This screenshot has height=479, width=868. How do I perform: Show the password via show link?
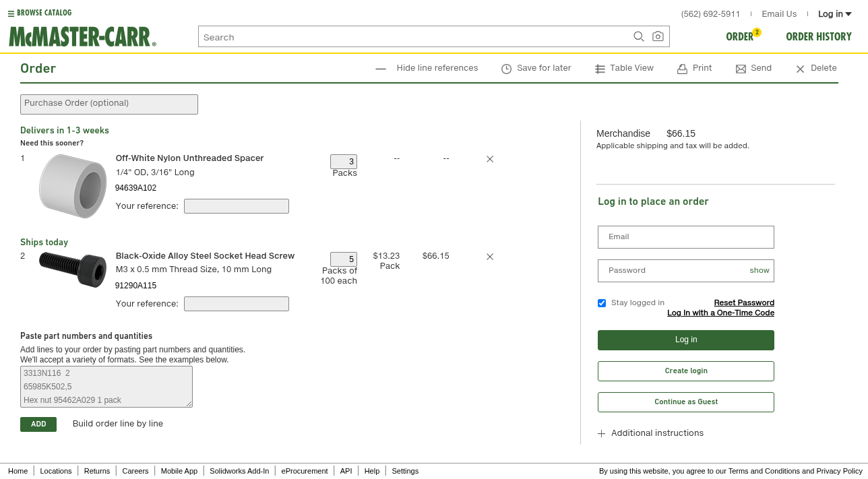(x=759, y=271)
